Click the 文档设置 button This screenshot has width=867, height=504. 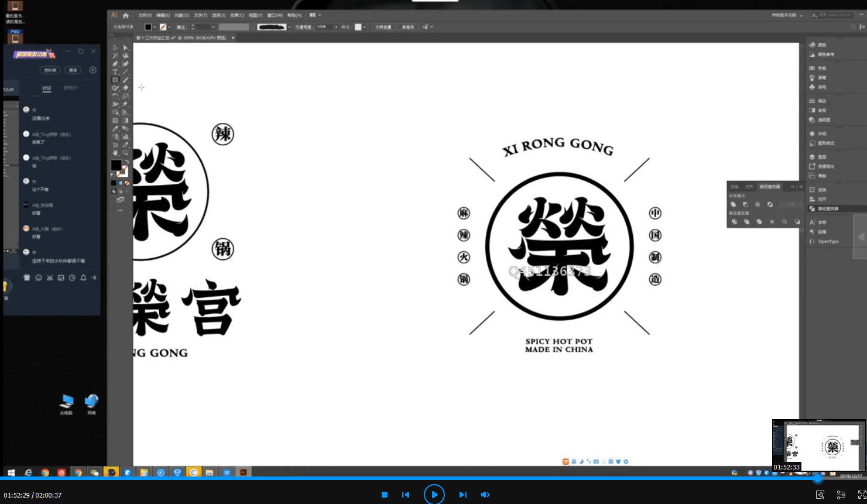[x=383, y=27]
